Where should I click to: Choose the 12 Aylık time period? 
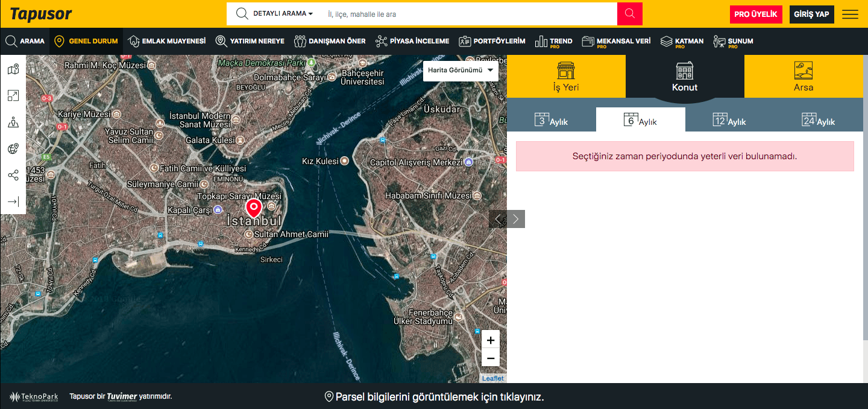(729, 120)
